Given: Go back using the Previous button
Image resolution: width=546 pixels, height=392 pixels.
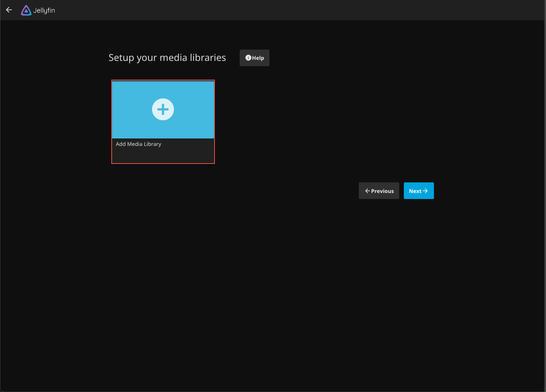Looking at the screenshot, I should tap(379, 191).
